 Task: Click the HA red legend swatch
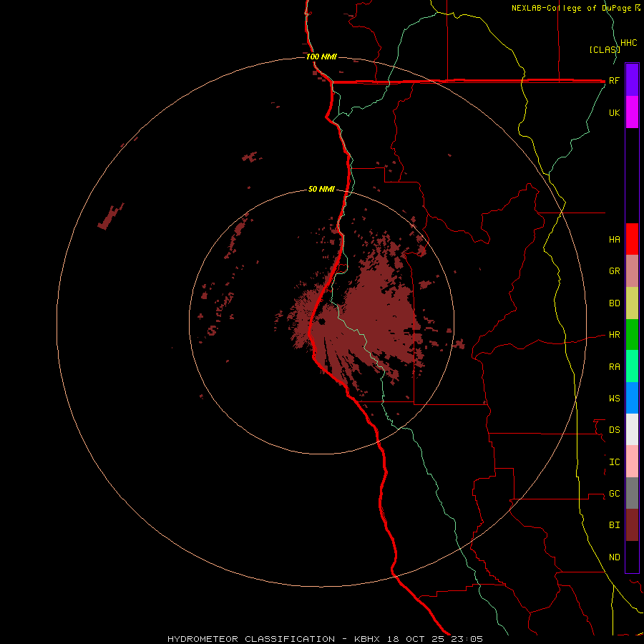coord(632,239)
